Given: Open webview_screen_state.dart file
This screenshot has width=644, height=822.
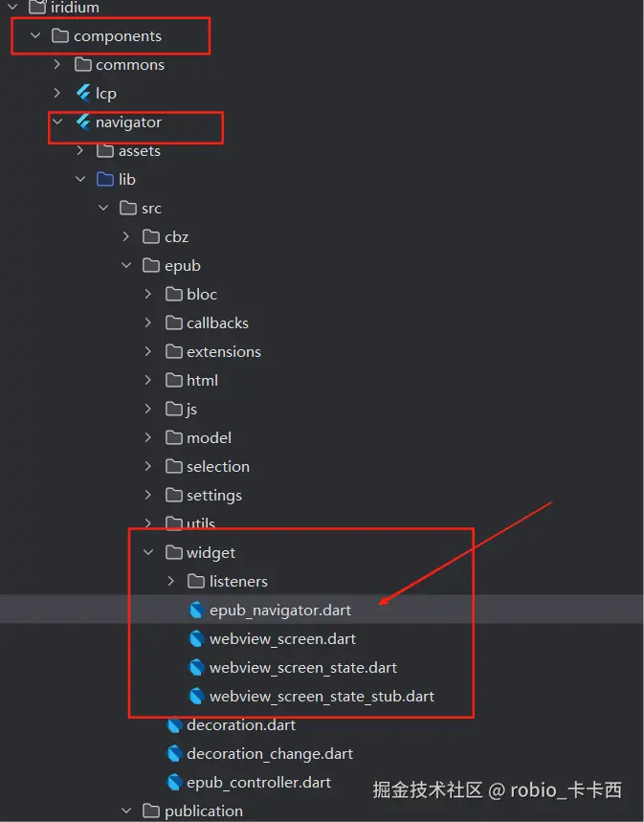Looking at the screenshot, I should click(302, 667).
